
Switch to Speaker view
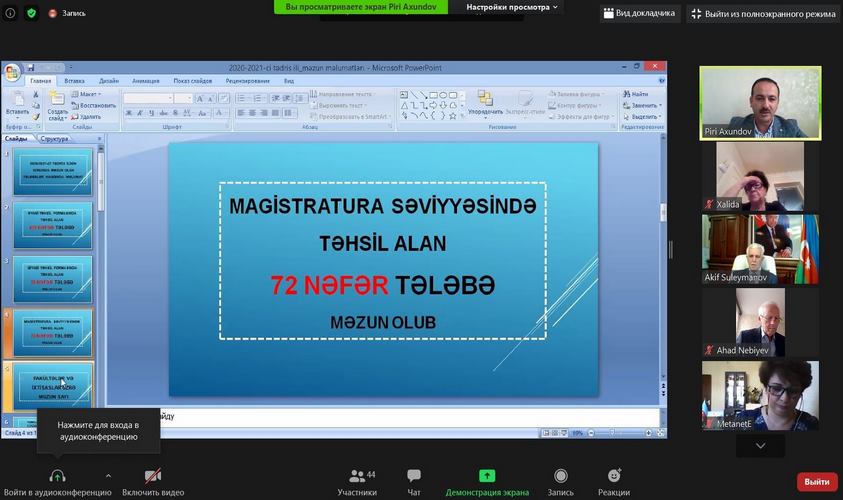tap(640, 13)
